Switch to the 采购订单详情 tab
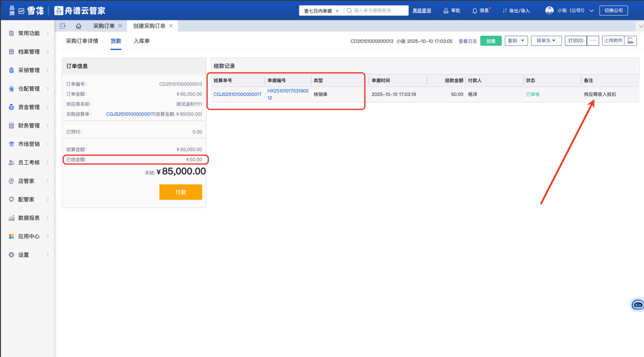Image resolution: width=644 pixels, height=357 pixels. (82, 41)
